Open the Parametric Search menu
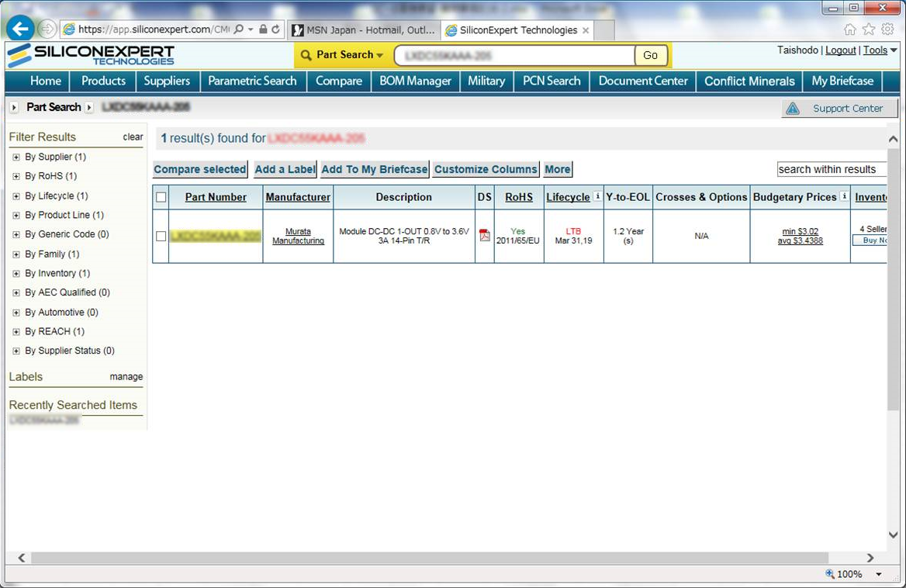Viewport: 906px width, 588px height. [253, 81]
